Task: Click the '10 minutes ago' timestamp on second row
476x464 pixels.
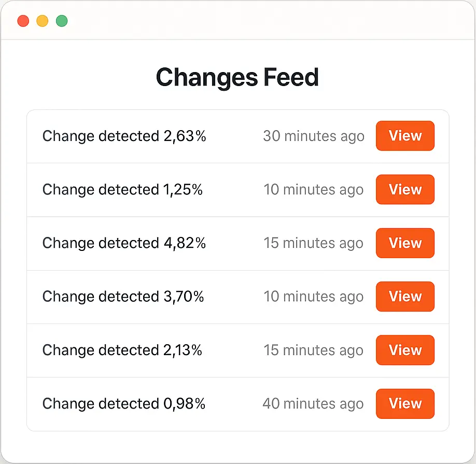Action: [x=314, y=190]
